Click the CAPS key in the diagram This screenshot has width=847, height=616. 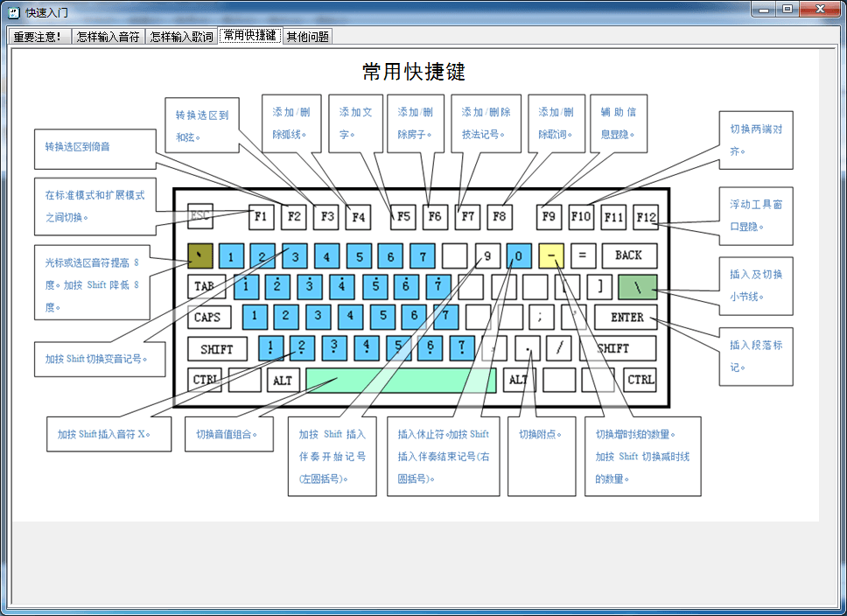pyautogui.click(x=207, y=318)
